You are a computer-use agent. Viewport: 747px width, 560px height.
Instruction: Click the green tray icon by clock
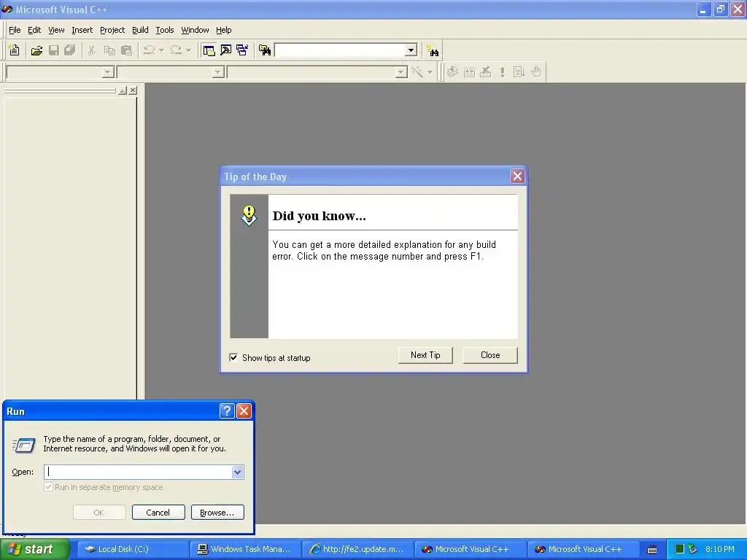point(680,549)
